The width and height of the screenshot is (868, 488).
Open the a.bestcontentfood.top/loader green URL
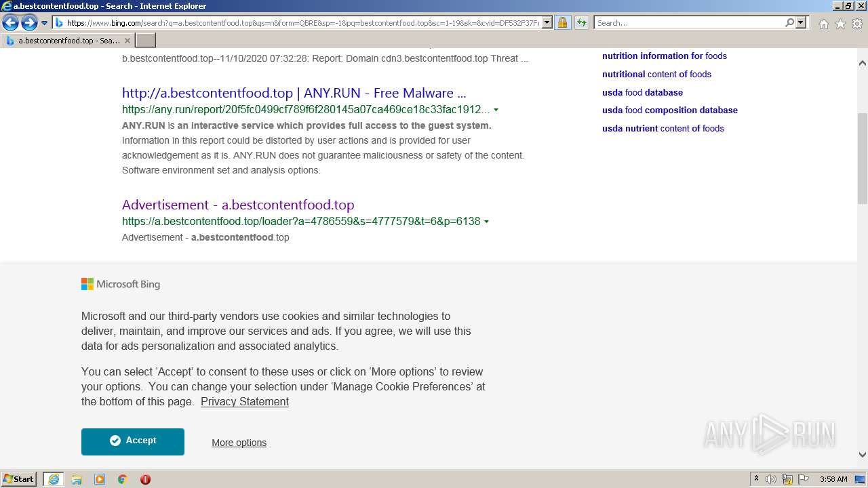[x=301, y=221]
